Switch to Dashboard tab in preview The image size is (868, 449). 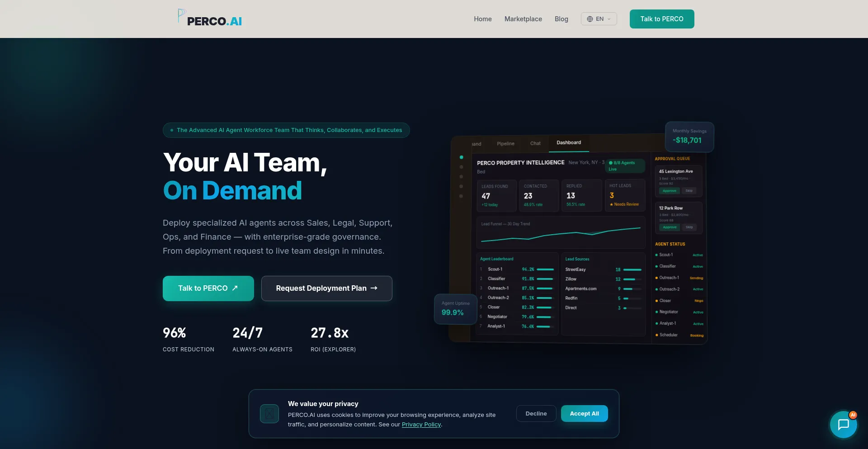[x=569, y=143]
